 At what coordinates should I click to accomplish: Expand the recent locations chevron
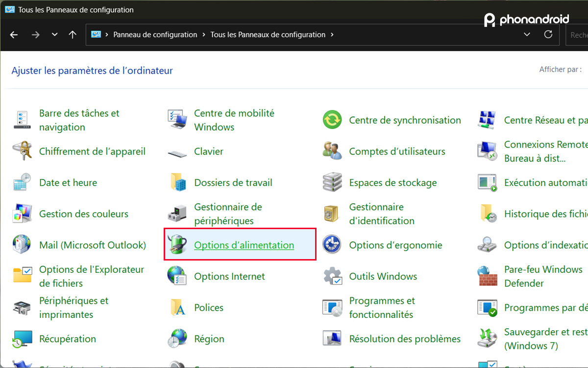[54, 35]
